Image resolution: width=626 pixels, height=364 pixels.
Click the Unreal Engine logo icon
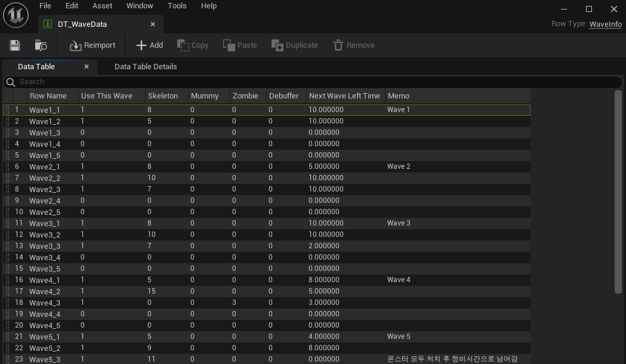point(16,15)
